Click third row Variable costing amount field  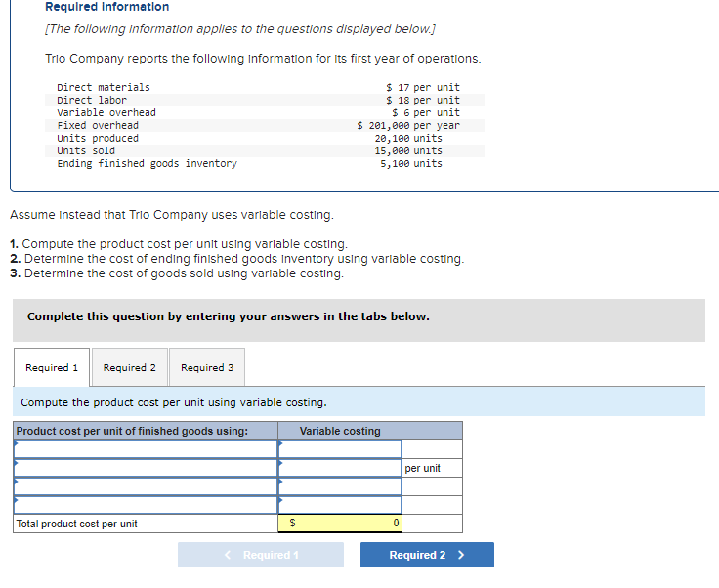[340, 486]
